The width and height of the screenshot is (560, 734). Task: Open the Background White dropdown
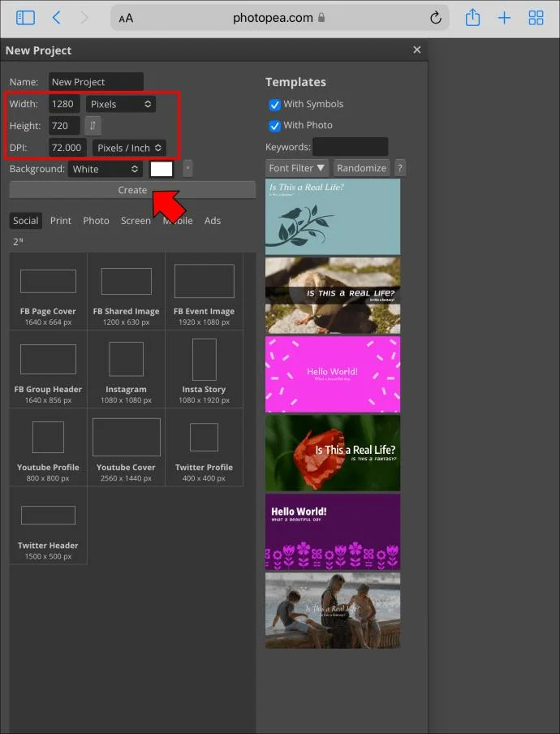(106, 169)
